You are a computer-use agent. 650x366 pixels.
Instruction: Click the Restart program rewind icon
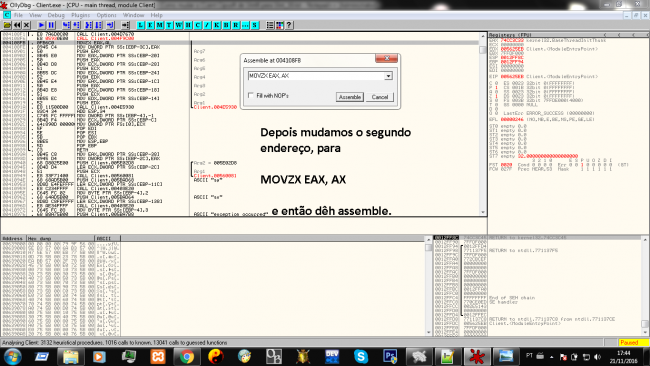pos(17,25)
